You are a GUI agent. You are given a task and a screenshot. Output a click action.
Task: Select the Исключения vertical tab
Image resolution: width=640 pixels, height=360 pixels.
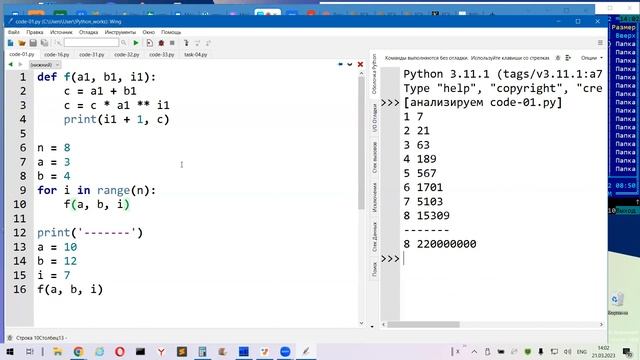click(374, 197)
